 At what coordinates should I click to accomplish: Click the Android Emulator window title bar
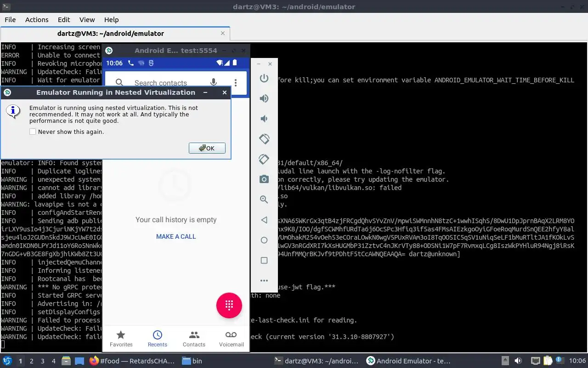point(175,51)
